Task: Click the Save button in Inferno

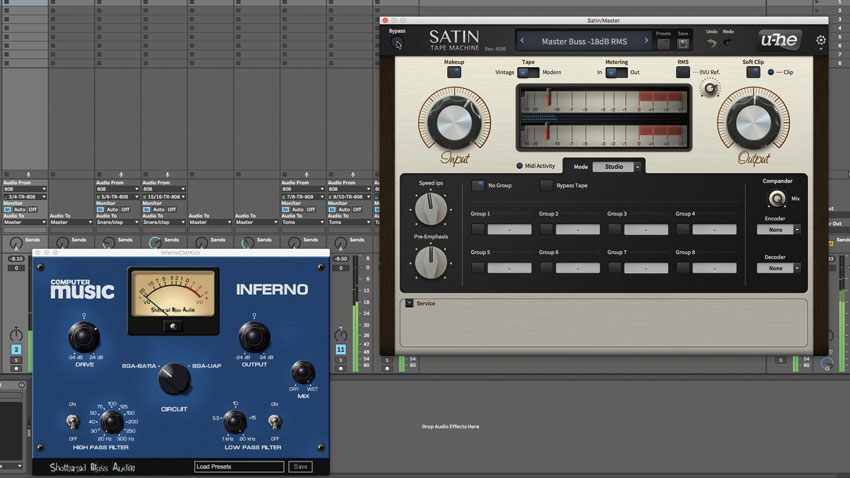Action: coord(300,467)
